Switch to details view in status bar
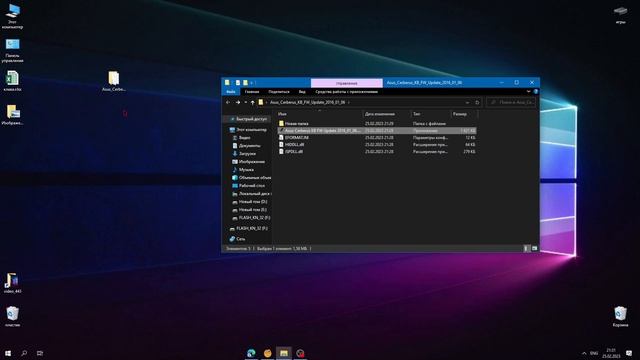The image size is (640, 360). click(x=526, y=248)
